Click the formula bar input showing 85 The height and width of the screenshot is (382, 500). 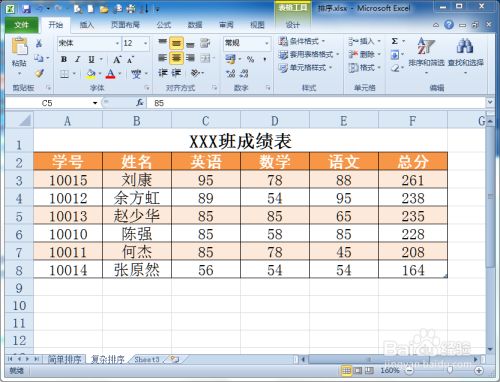pyautogui.click(x=316, y=103)
